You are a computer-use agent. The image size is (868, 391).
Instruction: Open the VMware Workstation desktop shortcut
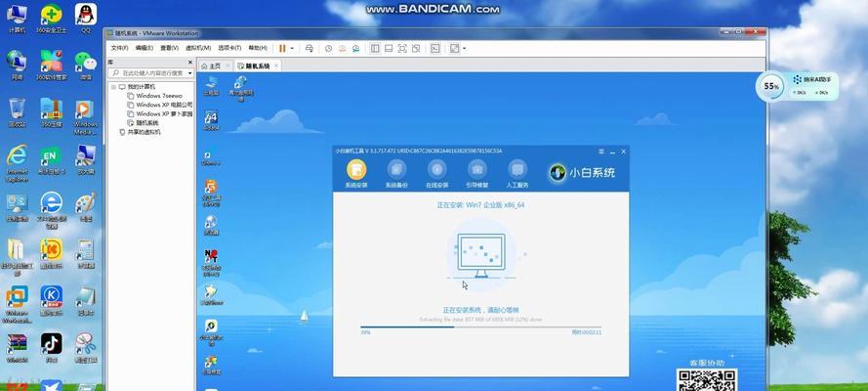pos(18,305)
